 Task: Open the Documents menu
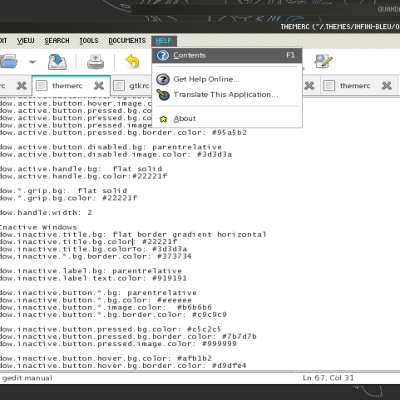click(x=127, y=41)
